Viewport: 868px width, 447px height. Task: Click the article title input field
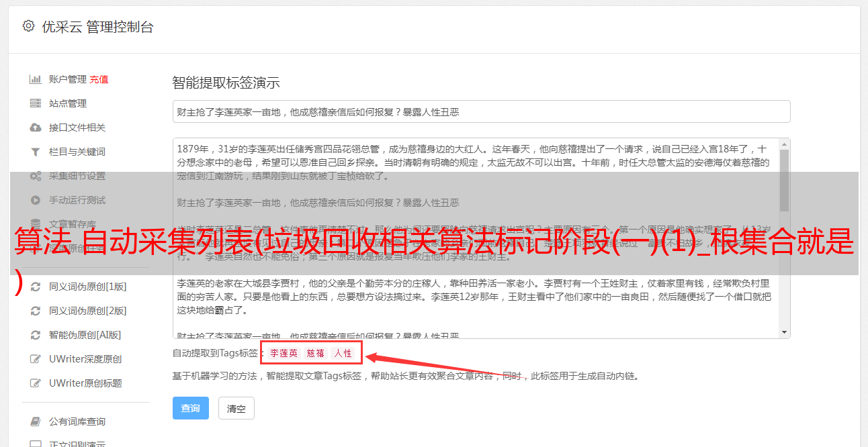pyautogui.click(x=481, y=111)
